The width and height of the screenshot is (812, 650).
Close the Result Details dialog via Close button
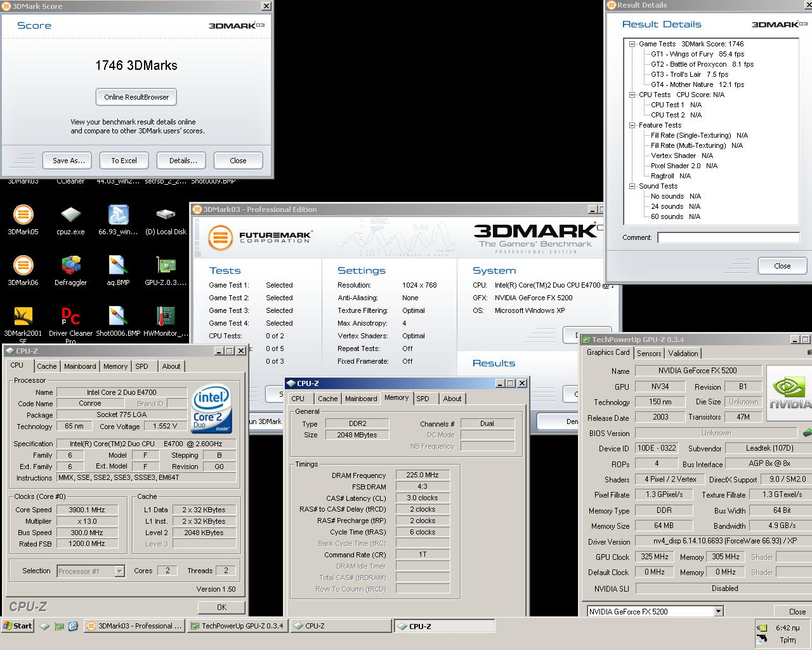pos(782,266)
